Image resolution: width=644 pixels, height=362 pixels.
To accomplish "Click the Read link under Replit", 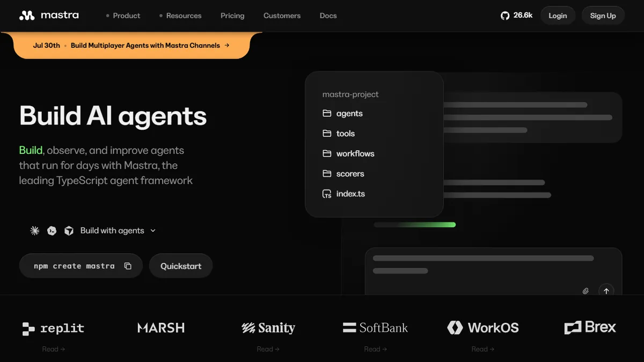I will point(54,349).
